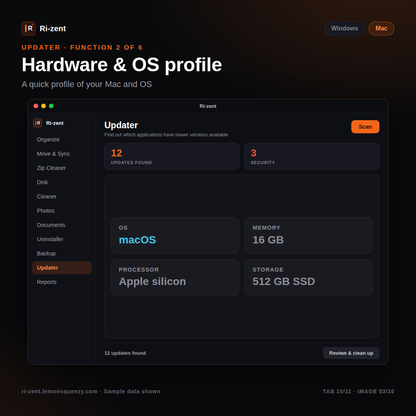
Task: Click "A quick profile of your Mac and OS"
Action: (87, 84)
